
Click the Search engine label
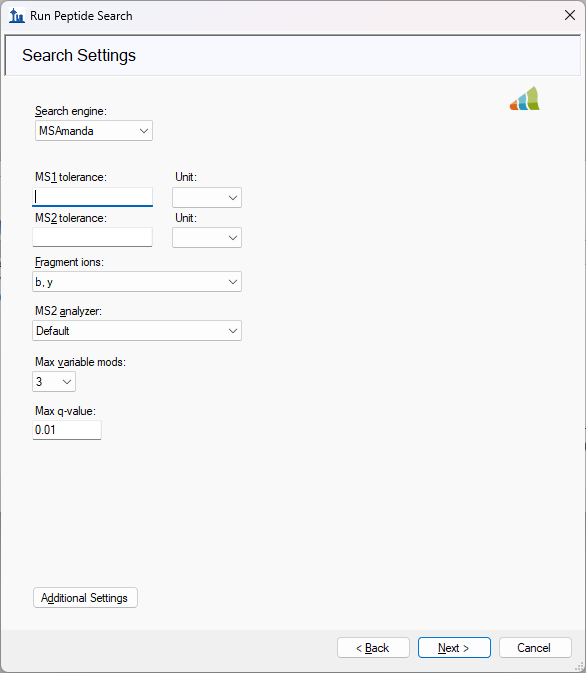pyautogui.click(x=71, y=111)
